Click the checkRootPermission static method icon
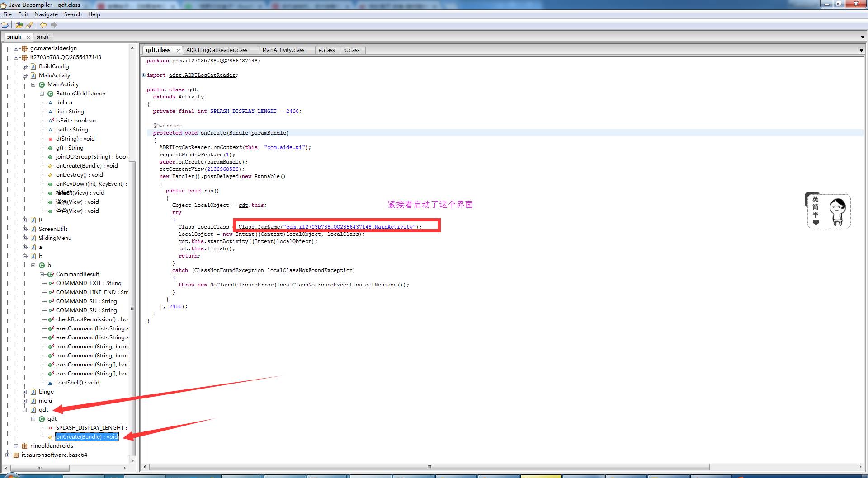Screen dimensions: 868x478 click(x=51, y=319)
